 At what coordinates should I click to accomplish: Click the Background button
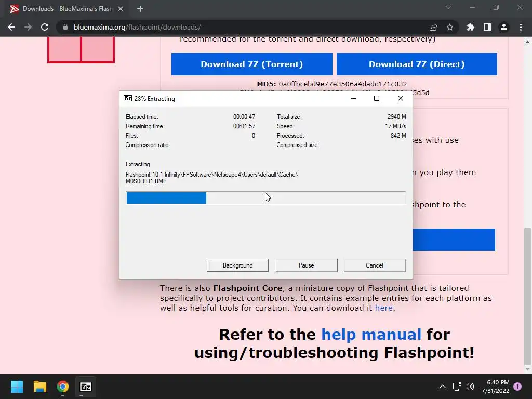(238, 265)
